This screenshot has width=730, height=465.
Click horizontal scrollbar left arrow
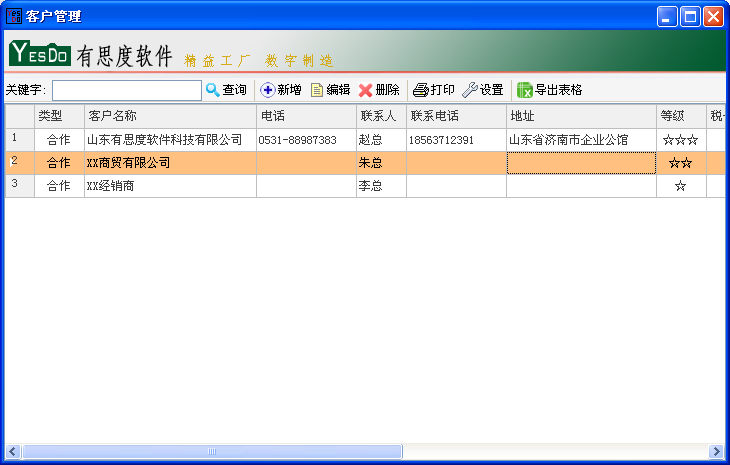(x=13, y=451)
